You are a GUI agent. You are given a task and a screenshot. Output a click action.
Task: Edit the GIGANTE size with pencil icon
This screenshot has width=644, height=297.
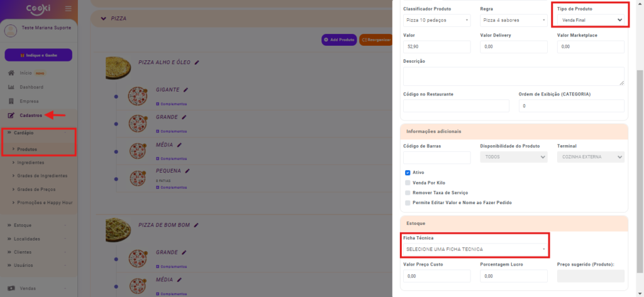click(186, 90)
